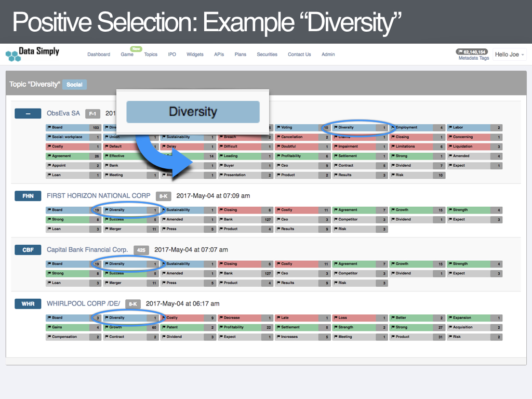Click the F-1 form badge for ObsEva SA
Viewport: 532px width, 399px height.
click(x=92, y=114)
